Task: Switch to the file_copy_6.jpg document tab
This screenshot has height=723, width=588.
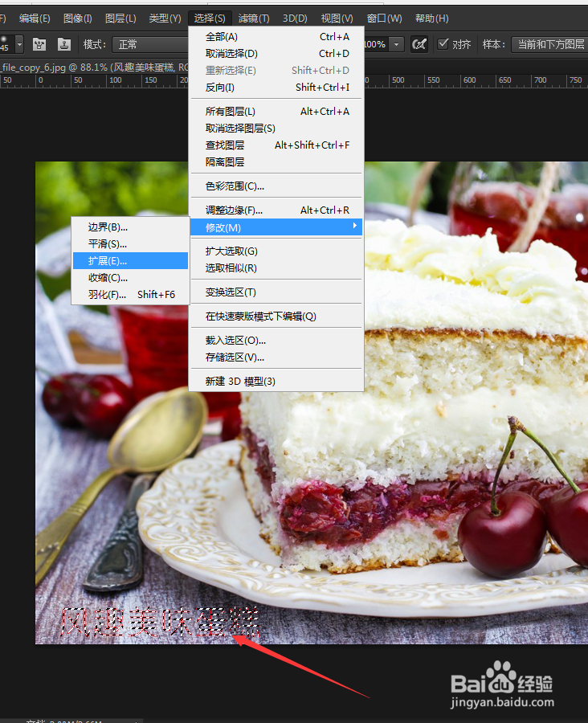Action: (94, 67)
